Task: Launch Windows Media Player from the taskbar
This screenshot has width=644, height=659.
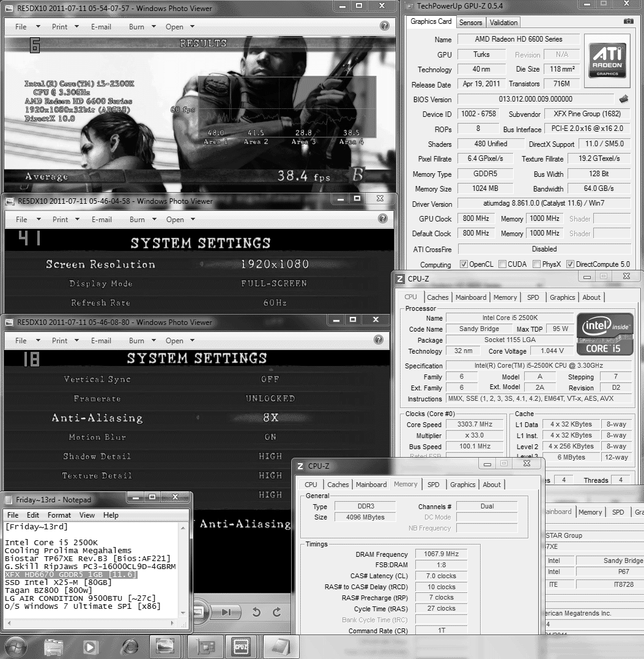Action: 89,647
